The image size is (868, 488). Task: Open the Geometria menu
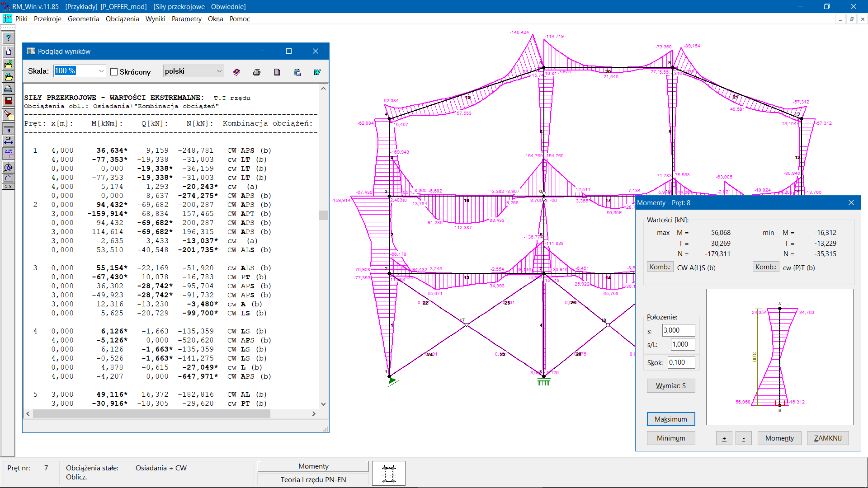point(84,19)
